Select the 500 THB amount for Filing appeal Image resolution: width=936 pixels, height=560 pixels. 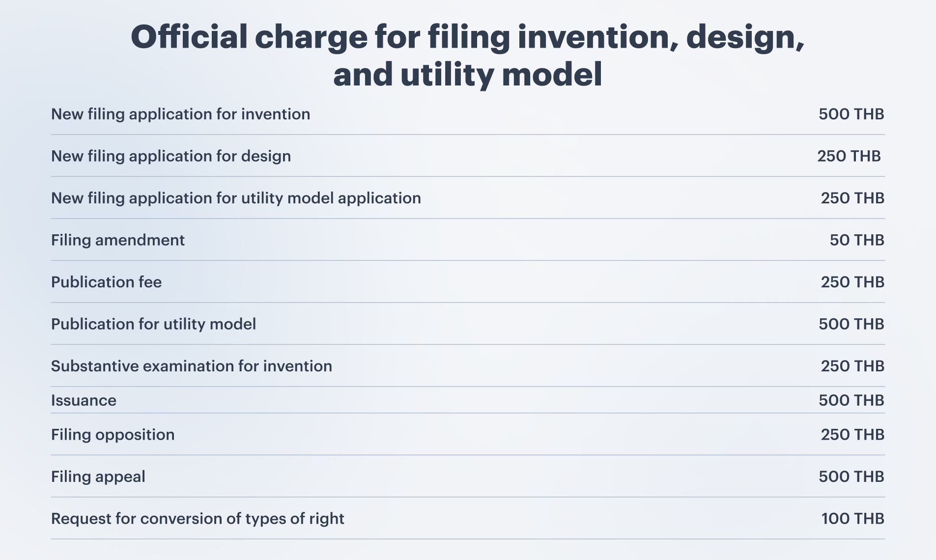(851, 476)
